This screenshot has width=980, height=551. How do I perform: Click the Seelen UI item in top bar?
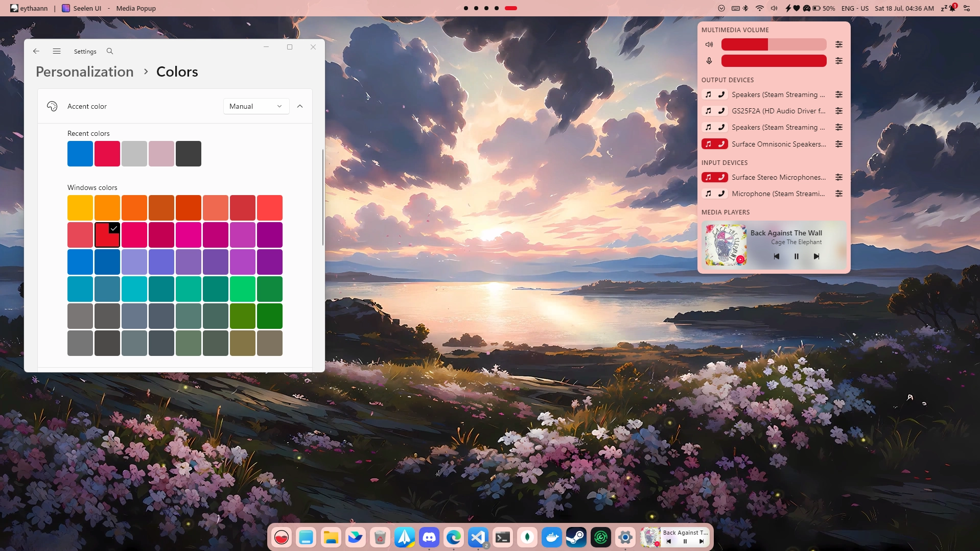click(82, 8)
